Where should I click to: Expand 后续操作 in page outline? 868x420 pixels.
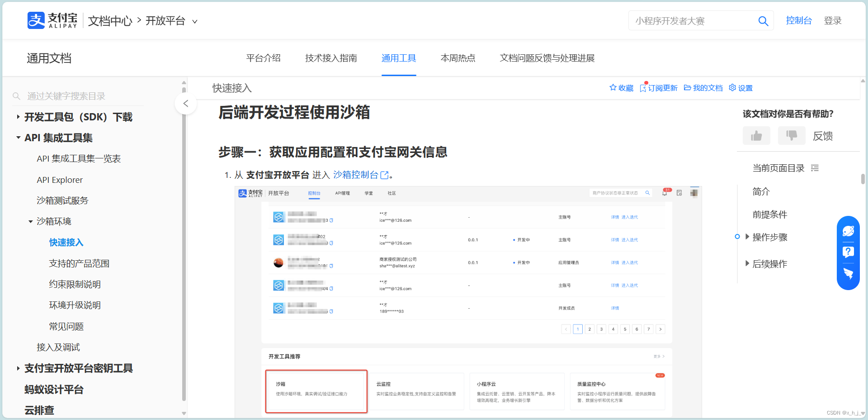pos(747,263)
